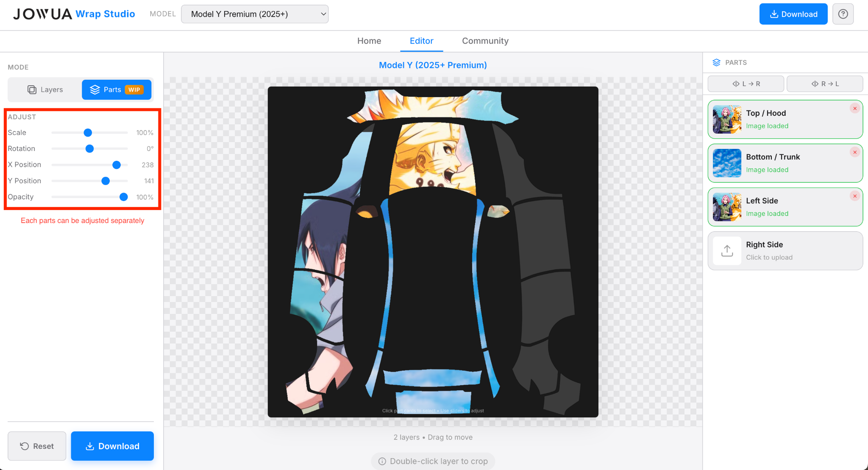This screenshot has width=868, height=470.
Task: Remove the Top / Hood part image
Action: [854, 108]
